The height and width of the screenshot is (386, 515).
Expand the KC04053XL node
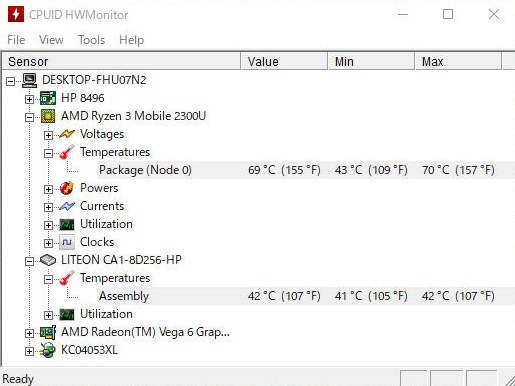(x=29, y=351)
